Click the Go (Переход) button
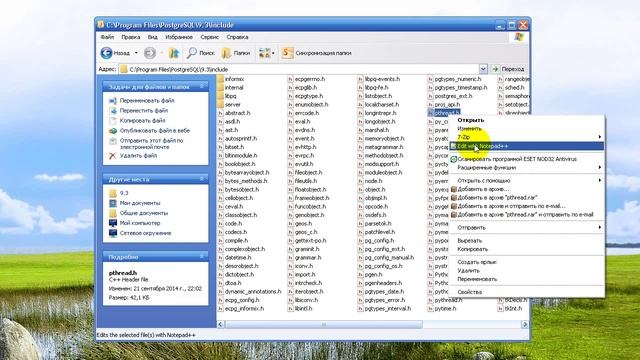This screenshot has height=360, width=640. click(x=508, y=69)
